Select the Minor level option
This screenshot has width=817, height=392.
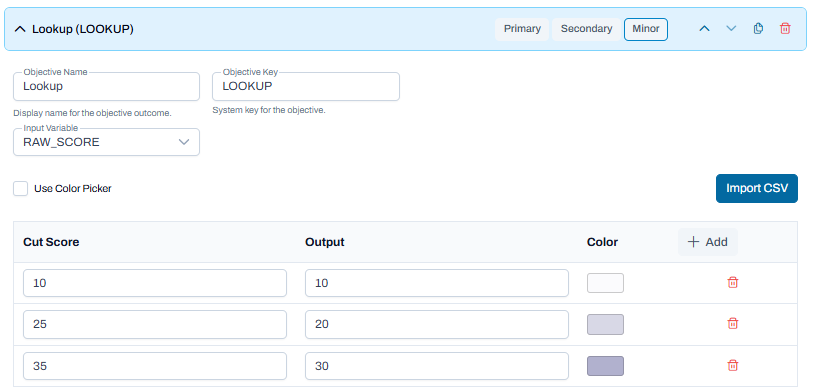[646, 29]
